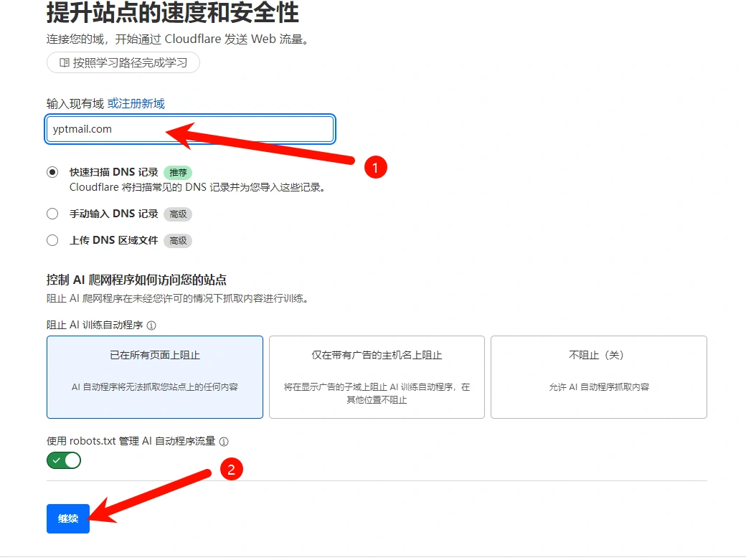Select quick scan DNS records radio

(52, 171)
